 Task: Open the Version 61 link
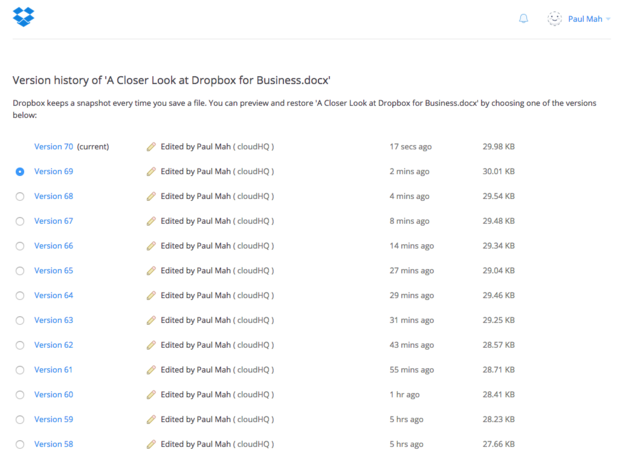pyautogui.click(x=53, y=370)
